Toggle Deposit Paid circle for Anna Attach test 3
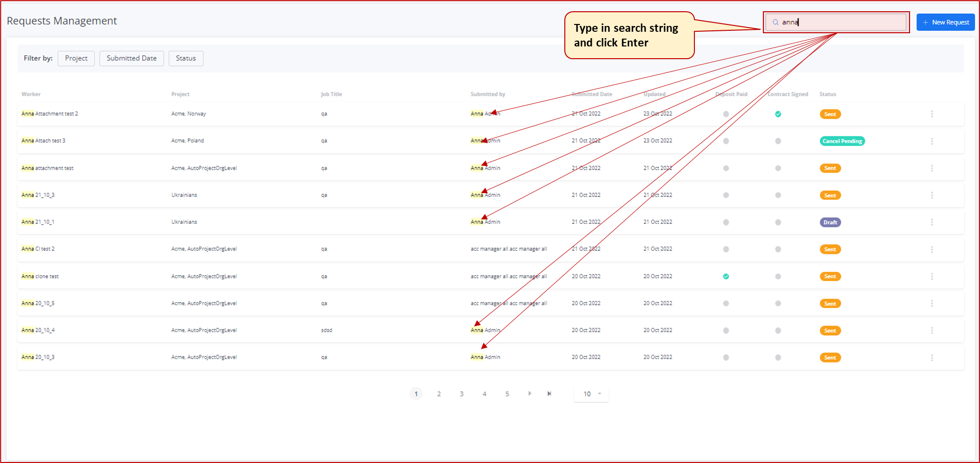The image size is (980, 463). (726, 141)
